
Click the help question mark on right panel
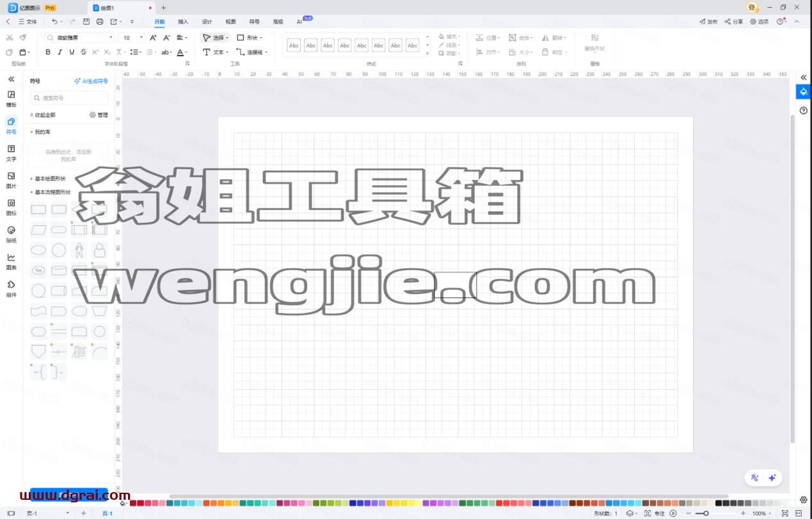pyautogui.click(x=803, y=110)
